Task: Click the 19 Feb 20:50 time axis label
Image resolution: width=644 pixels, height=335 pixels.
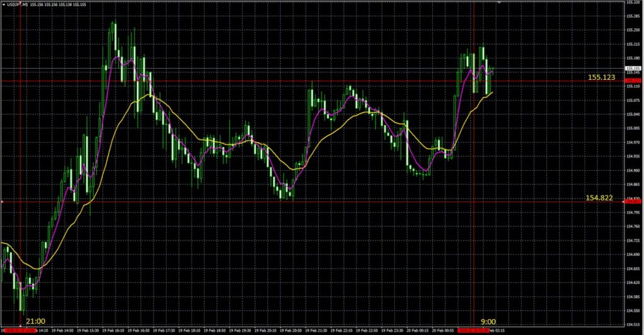Action: (291, 331)
